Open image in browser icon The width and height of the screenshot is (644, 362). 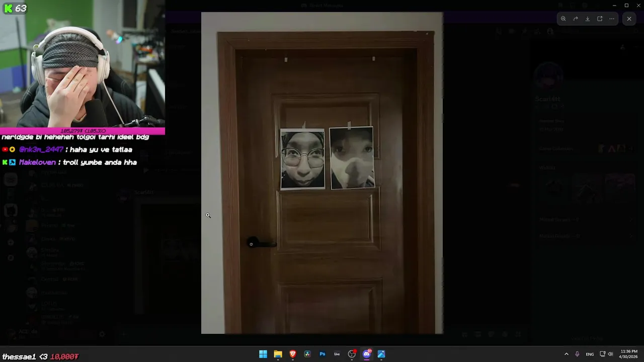[x=600, y=19]
